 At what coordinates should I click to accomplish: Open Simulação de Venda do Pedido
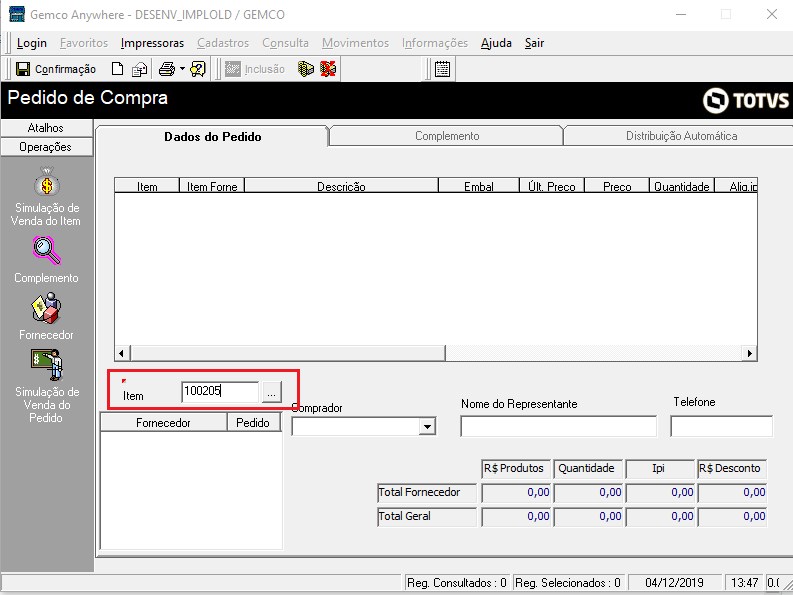tap(46, 387)
